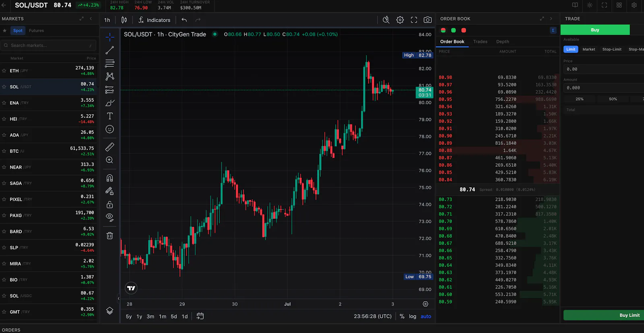Favorite the ETH/JPY market star

(4, 70)
